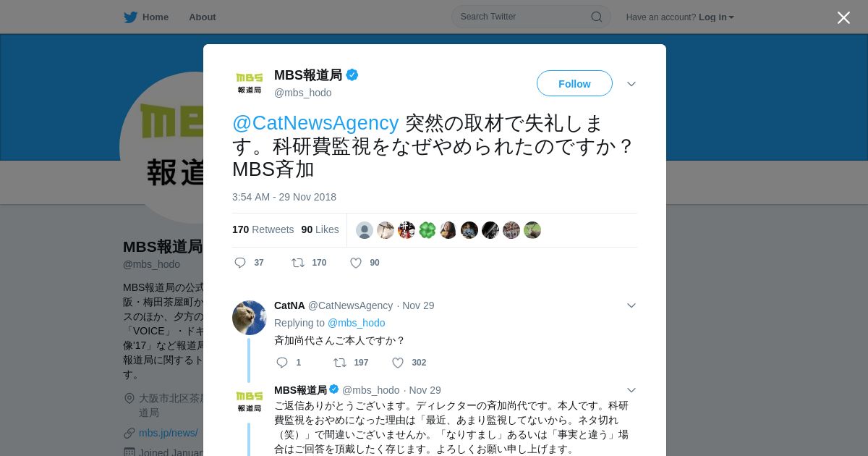Image resolution: width=868 pixels, height=456 pixels.
Task: Retweet the CatNA reply
Action: pyautogui.click(x=340, y=363)
